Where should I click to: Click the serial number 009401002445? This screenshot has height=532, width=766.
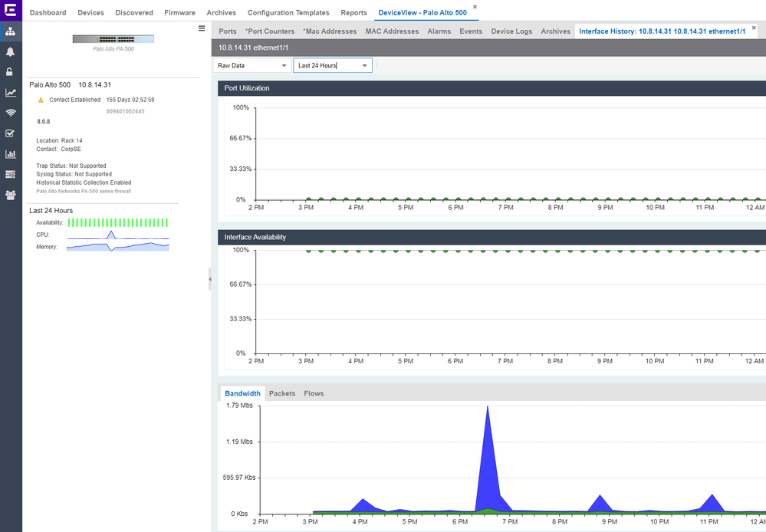125,111
